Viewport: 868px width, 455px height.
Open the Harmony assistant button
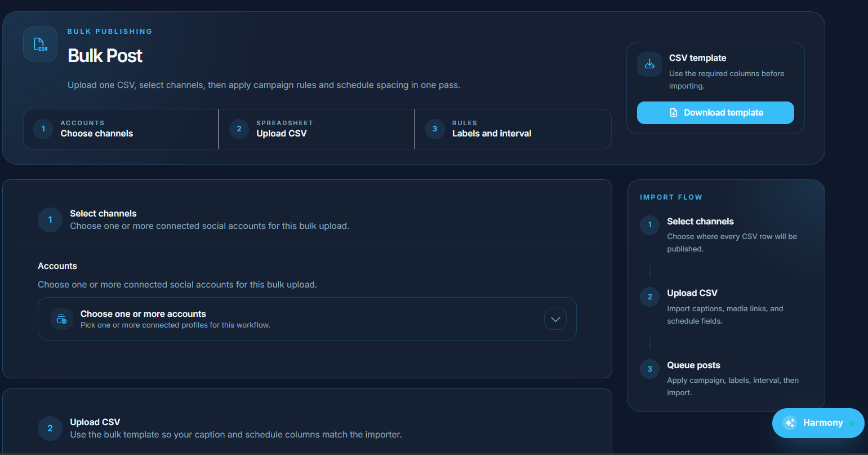coord(818,423)
